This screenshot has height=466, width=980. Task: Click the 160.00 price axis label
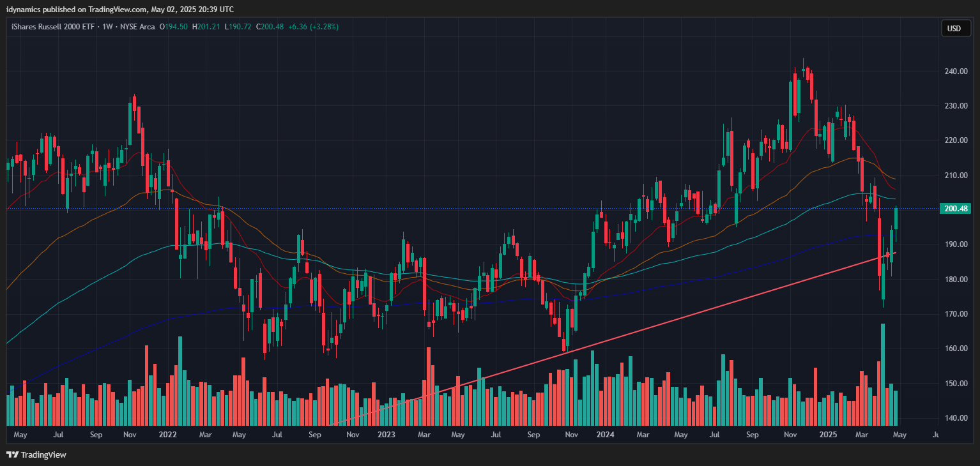pyautogui.click(x=956, y=349)
